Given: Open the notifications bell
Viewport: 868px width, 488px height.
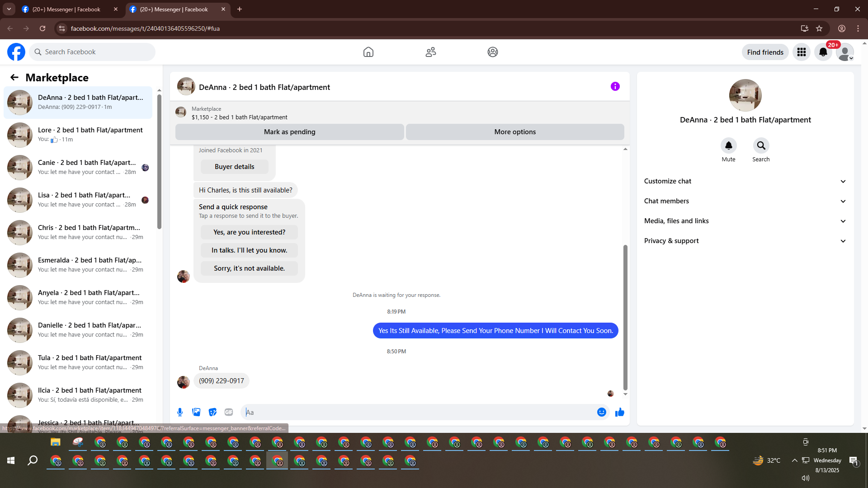Looking at the screenshot, I should [x=823, y=52].
